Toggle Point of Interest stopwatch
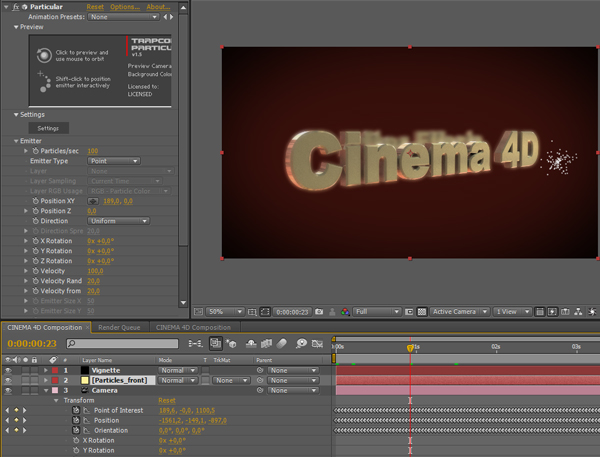The width and height of the screenshot is (600, 457). (76, 410)
